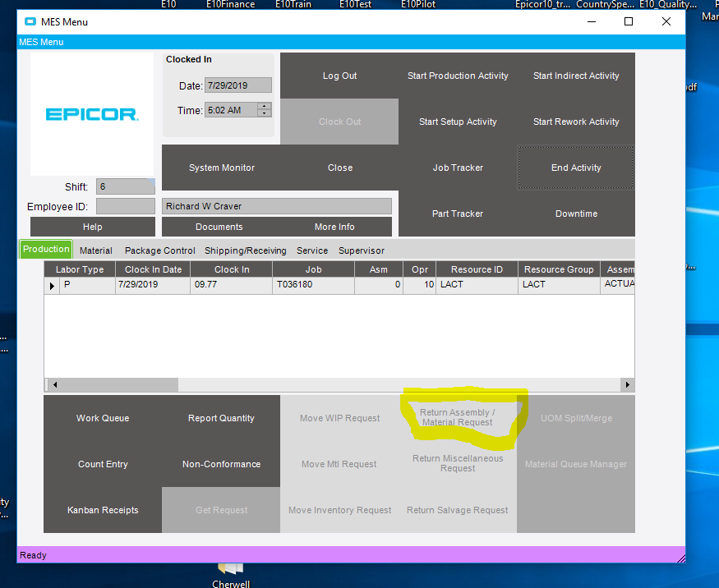Viewport: 719px width, 588px height.
Task: Select the Shipping/Receiving tab
Action: pos(246,250)
